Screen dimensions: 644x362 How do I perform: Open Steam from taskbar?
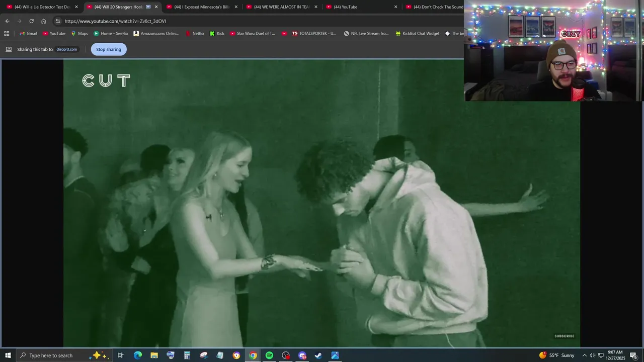coord(318,355)
